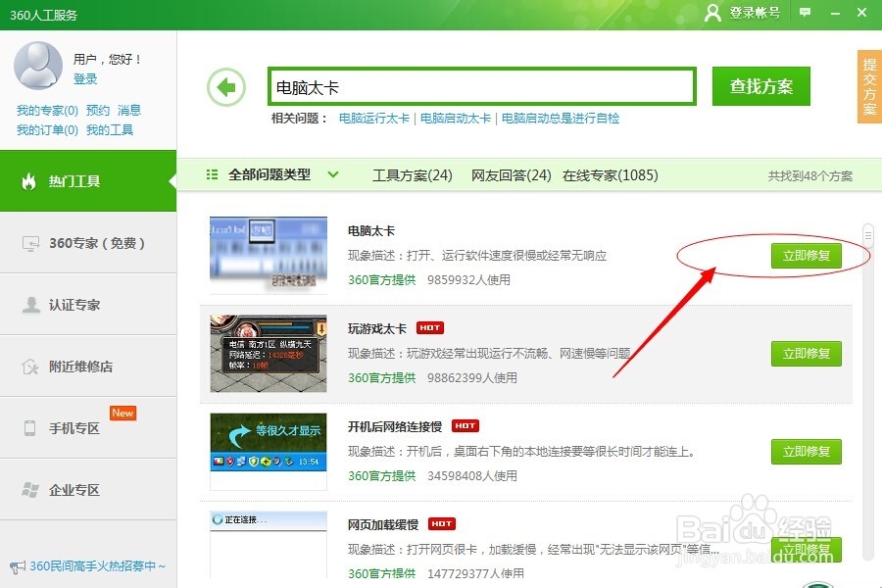Open the feedback message icon in title bar
Viewport: 882px width, 588px height.
[805, 12]
